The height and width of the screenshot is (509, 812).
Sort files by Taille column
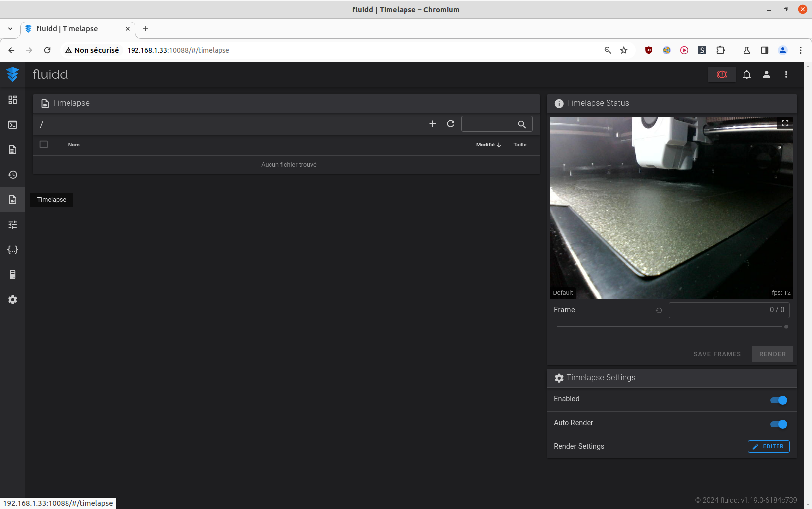click(x=520, y=145)
